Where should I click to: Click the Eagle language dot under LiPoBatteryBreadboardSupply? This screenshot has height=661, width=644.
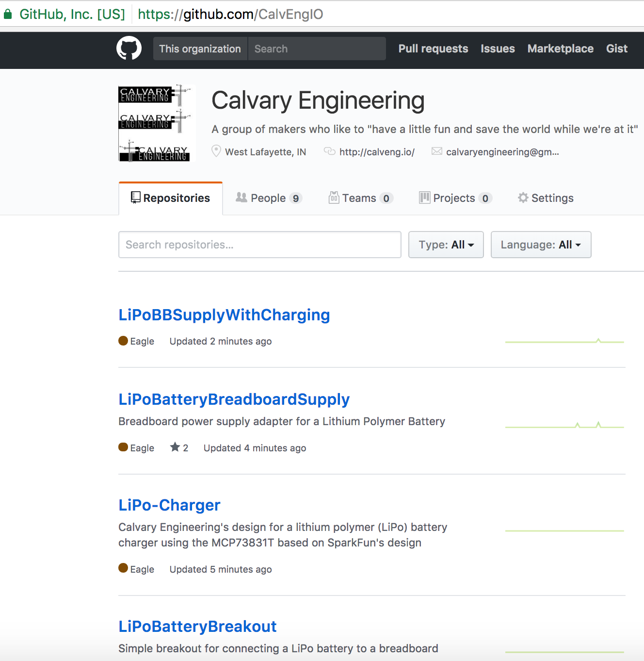[x=123, y=447]
